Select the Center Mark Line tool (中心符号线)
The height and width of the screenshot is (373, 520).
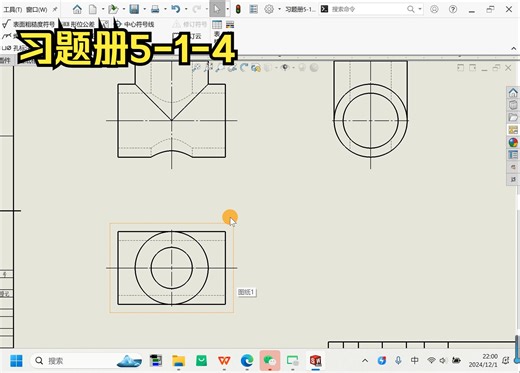[x=135, y=24]
